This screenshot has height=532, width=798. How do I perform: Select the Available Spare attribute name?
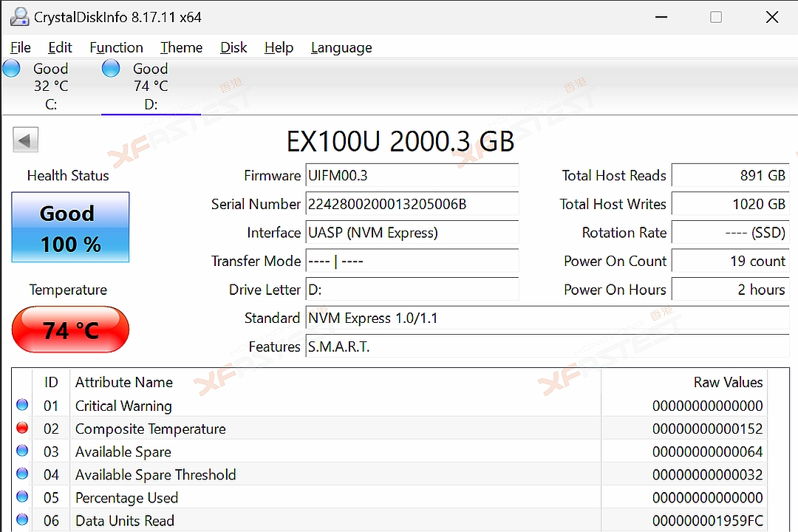click(x=123, y=452)
